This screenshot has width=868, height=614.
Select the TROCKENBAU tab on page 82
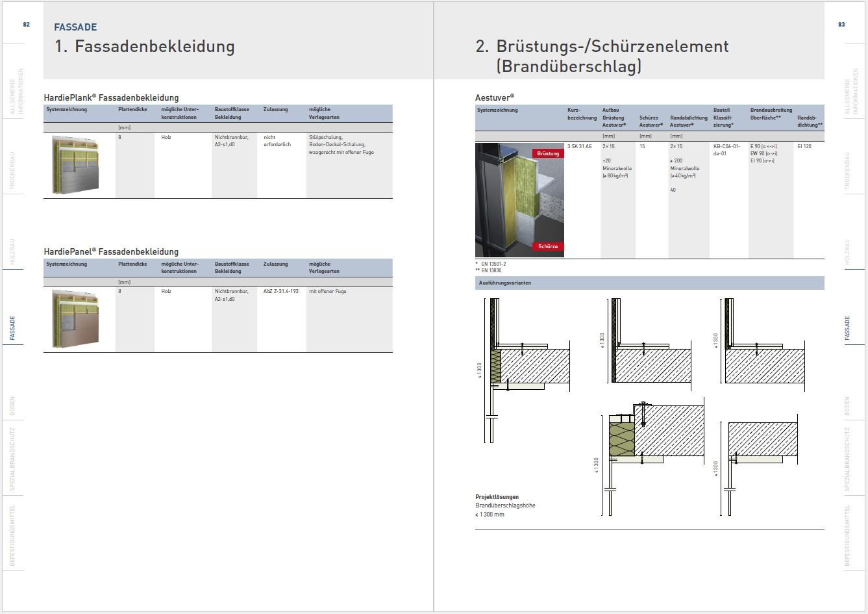tap(13, 171)
